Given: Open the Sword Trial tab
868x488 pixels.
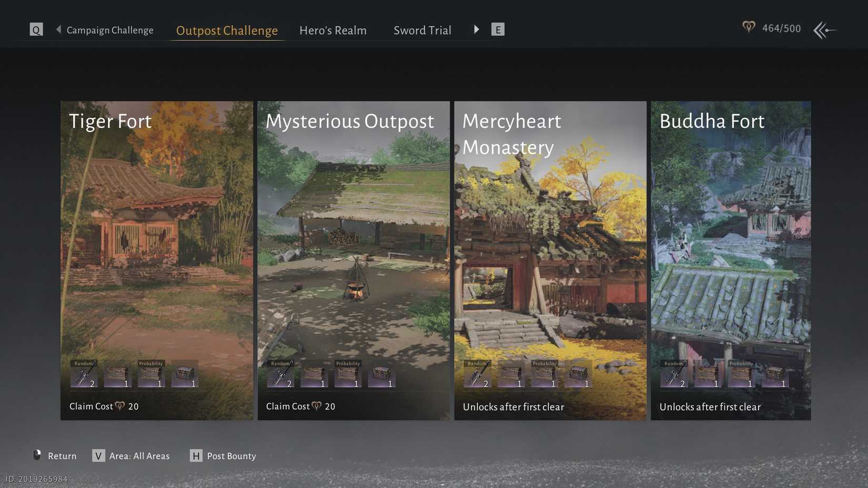Looking at the screenshot, I should 422,30.
